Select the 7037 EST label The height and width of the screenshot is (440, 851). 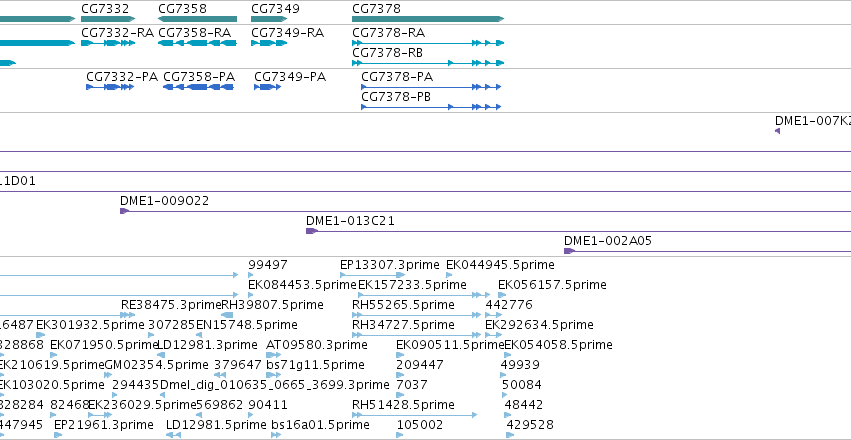tap(412, 385)
